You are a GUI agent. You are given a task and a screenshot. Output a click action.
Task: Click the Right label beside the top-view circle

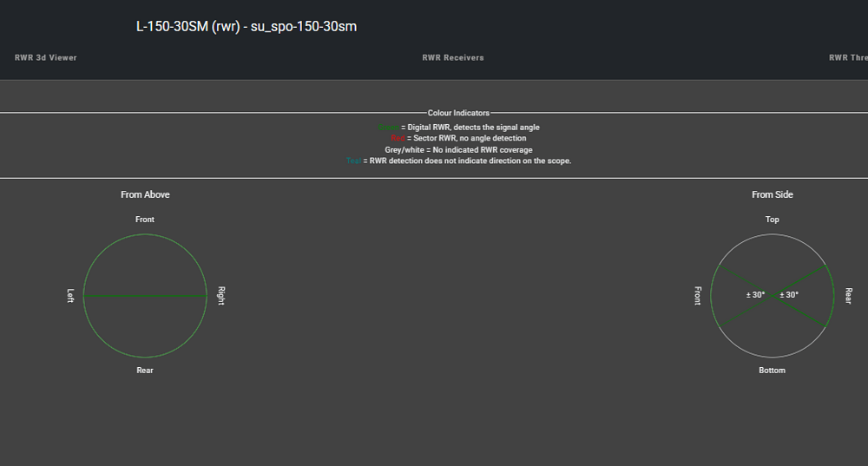(x=221, y=296)
